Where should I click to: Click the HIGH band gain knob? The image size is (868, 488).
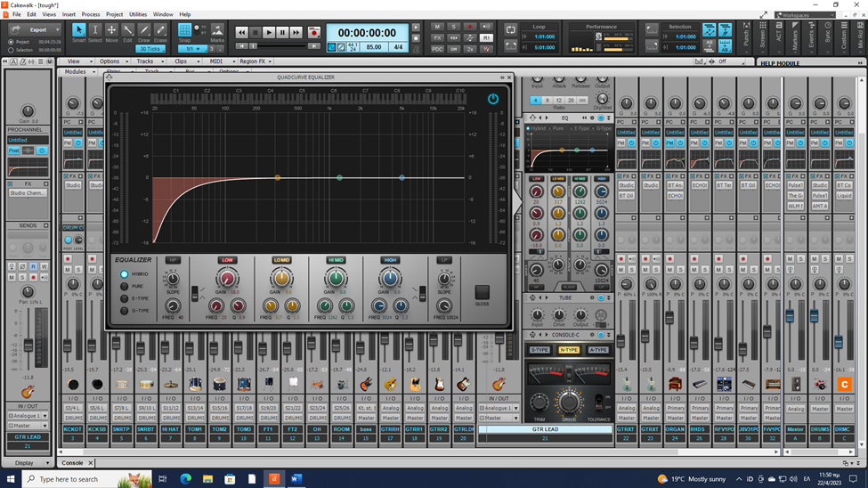[x=390, y=278]
